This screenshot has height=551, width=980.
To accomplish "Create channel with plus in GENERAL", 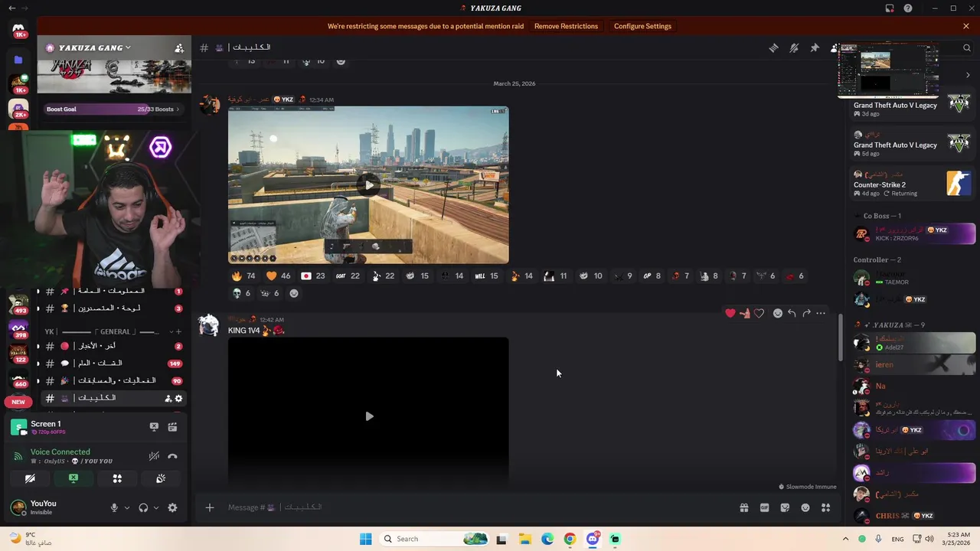I will [178, 331].
